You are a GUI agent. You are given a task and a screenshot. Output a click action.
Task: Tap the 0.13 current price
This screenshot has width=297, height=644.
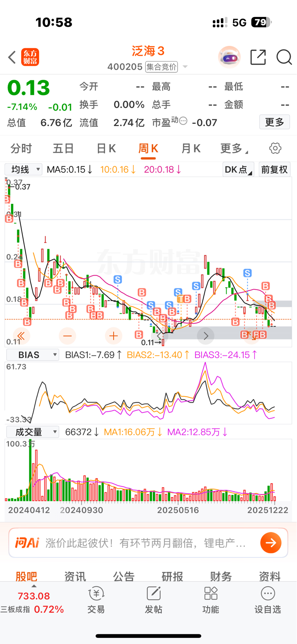click(x=29, y=88)
